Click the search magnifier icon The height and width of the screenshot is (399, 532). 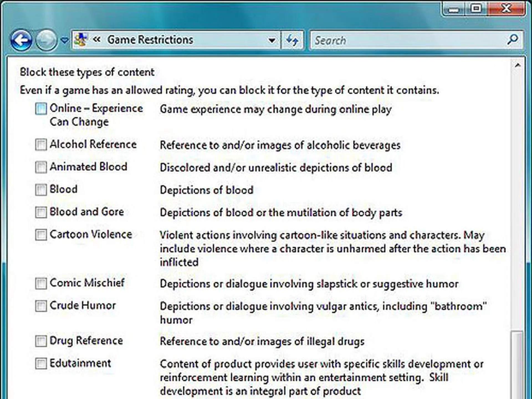click(512, 40)
